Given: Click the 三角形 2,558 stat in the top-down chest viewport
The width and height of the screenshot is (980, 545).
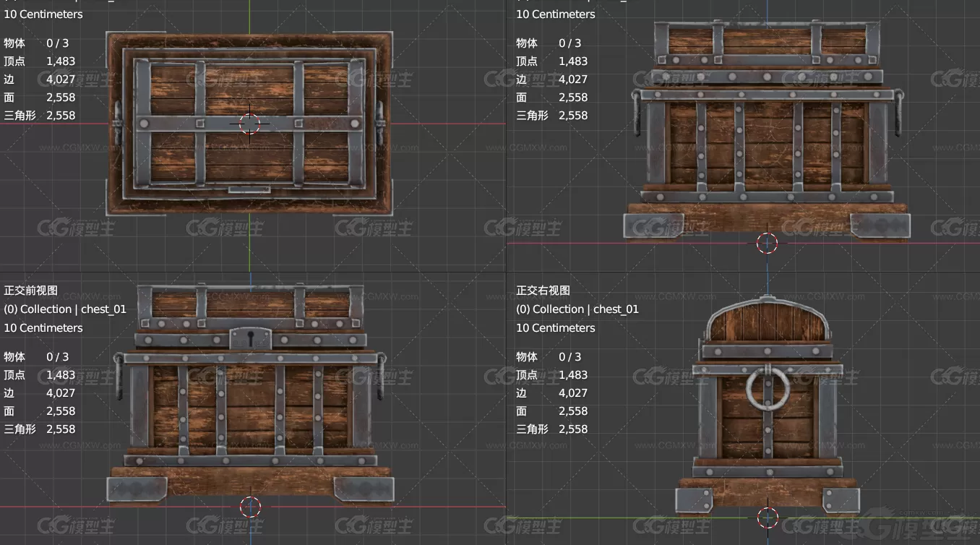Looking at the screenshot, I should click(x=39, y=116).
